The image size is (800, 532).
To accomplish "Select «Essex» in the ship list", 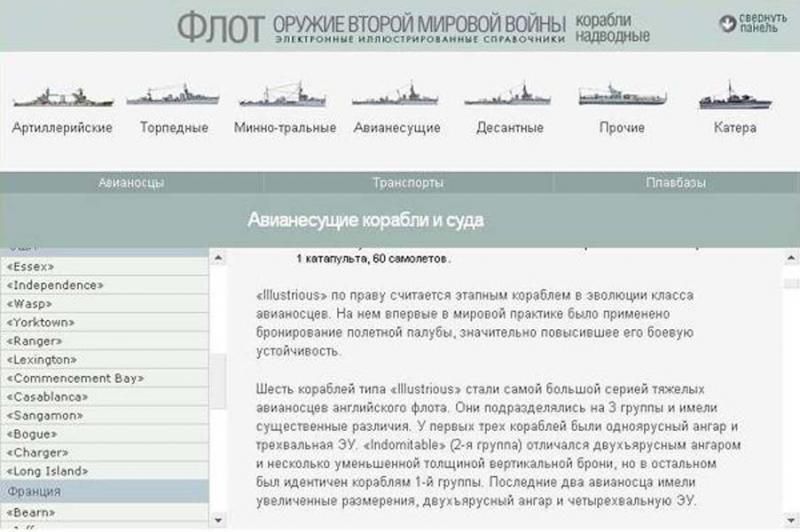I will (31, 267).
